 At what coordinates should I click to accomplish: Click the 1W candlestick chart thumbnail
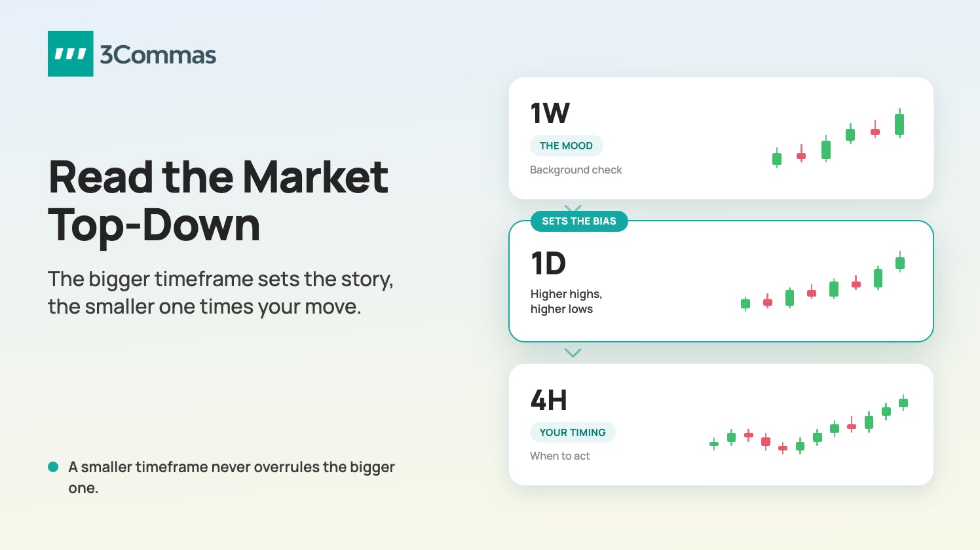point(839,138)
